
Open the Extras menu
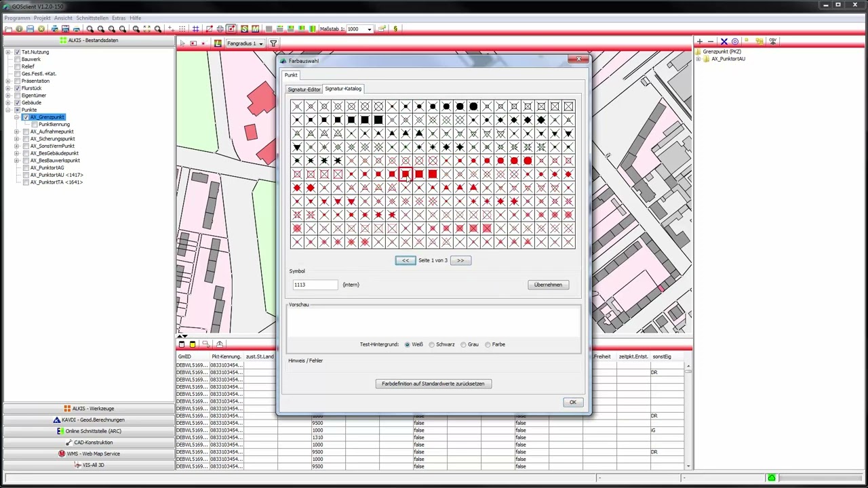119,18
